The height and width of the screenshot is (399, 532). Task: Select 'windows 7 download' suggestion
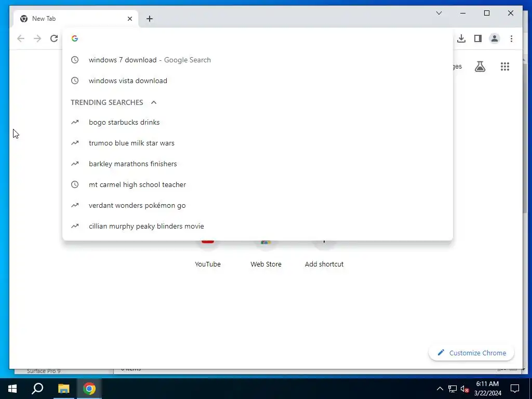pyautogui.click(x=258, y=60)
